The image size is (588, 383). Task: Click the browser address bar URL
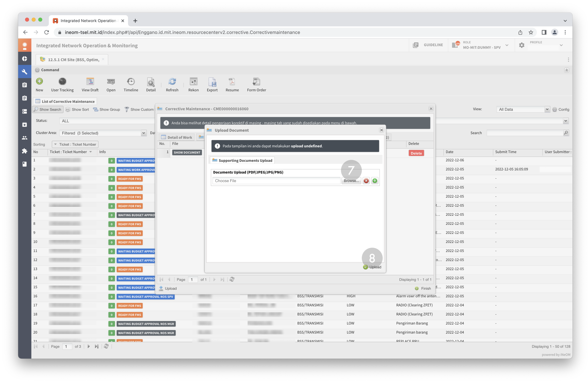click(182, 32)
